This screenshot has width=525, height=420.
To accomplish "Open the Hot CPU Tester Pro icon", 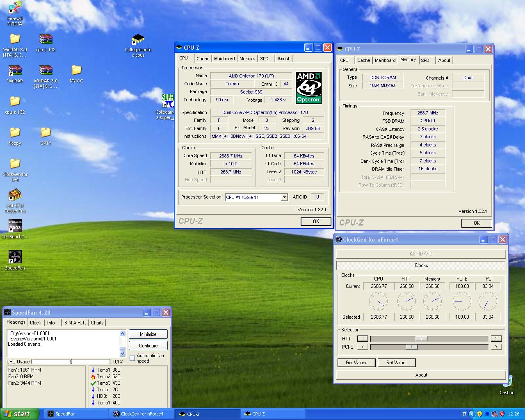I will pos(15,195).
